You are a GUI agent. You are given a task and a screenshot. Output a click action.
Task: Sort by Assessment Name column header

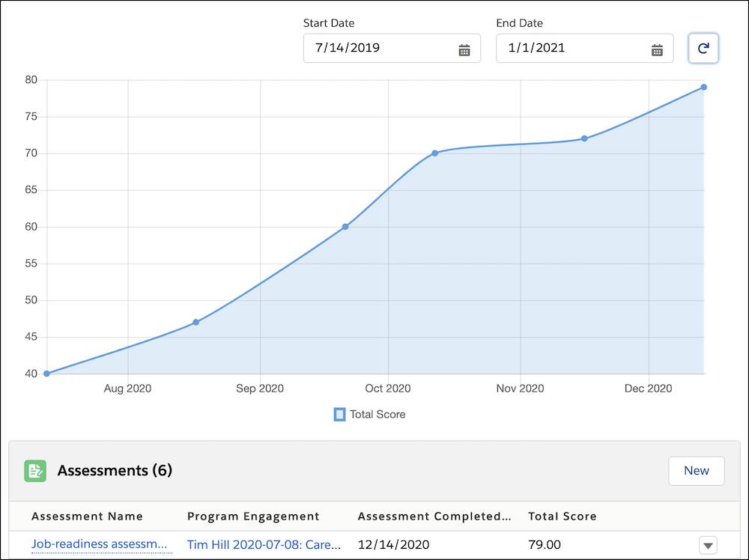pos(87,517)
